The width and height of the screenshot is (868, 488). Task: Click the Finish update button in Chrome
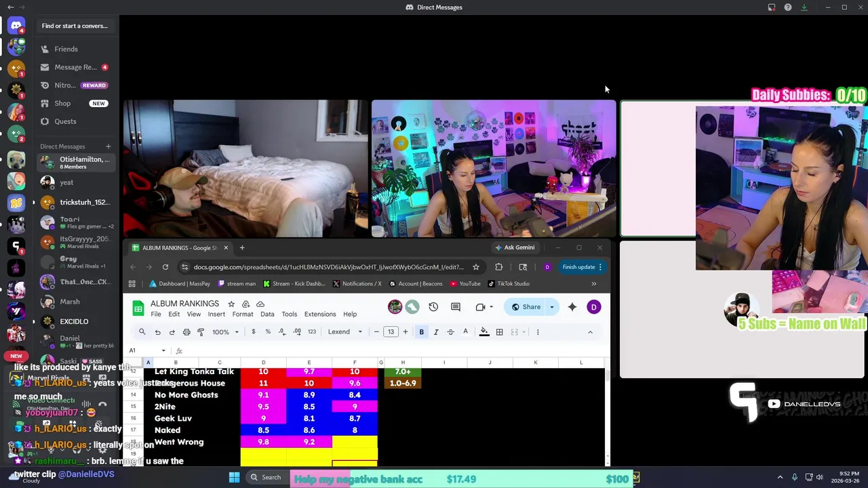582,267
